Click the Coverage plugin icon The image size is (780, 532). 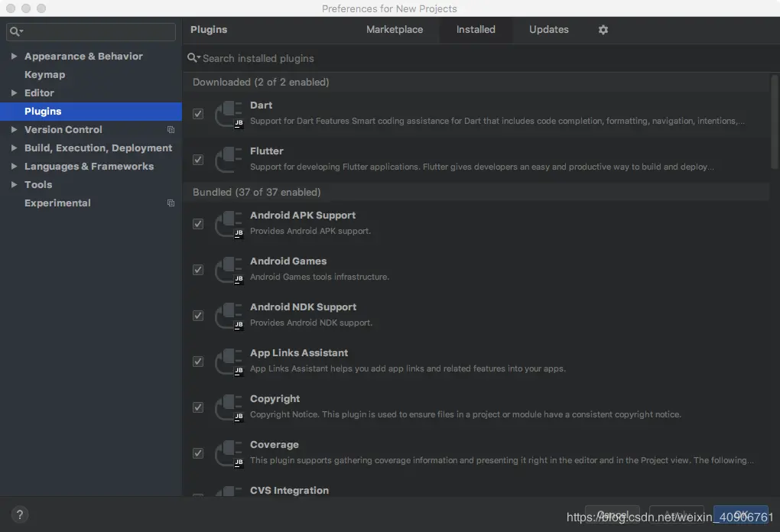click(x=229, y=453)
